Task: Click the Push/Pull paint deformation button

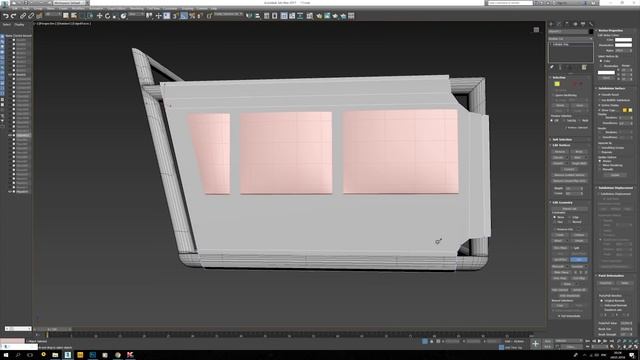Action: coord(606,283)
